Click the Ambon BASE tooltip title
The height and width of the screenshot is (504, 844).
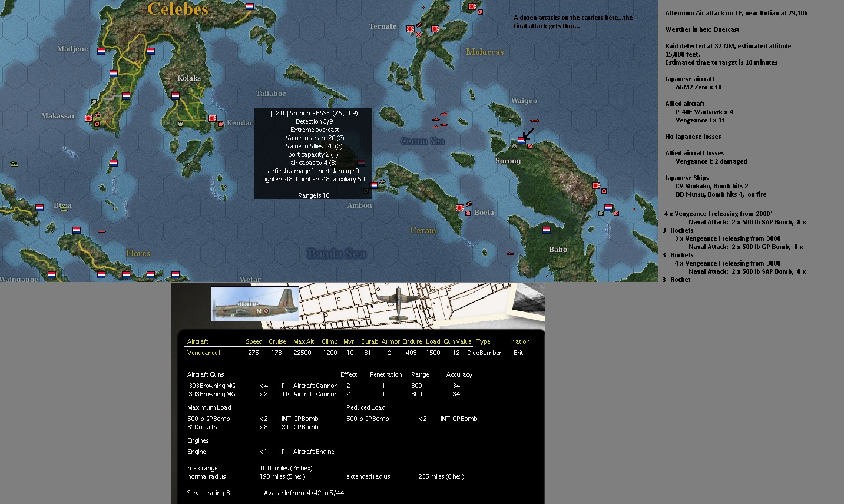coord(314,113)
